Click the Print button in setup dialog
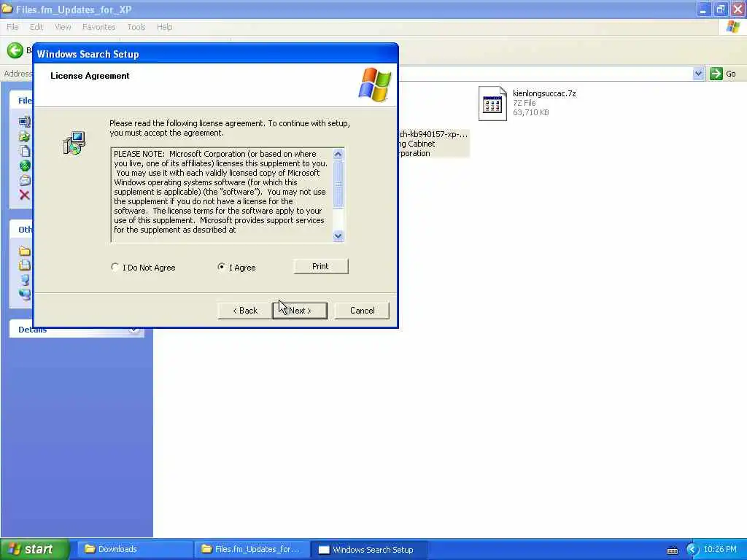This screenshot has width=747, height=560. point(321,266)
